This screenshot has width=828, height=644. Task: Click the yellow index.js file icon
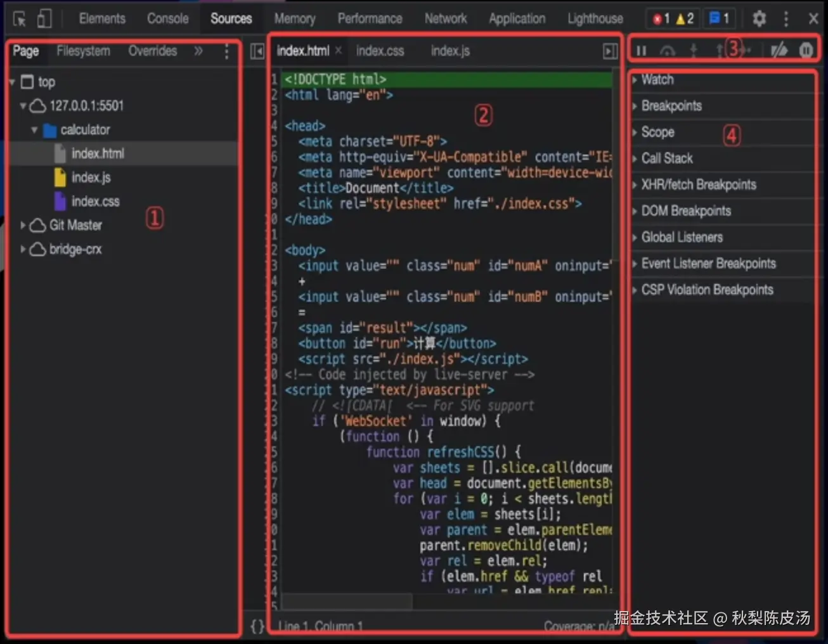(x=60, y=177)
